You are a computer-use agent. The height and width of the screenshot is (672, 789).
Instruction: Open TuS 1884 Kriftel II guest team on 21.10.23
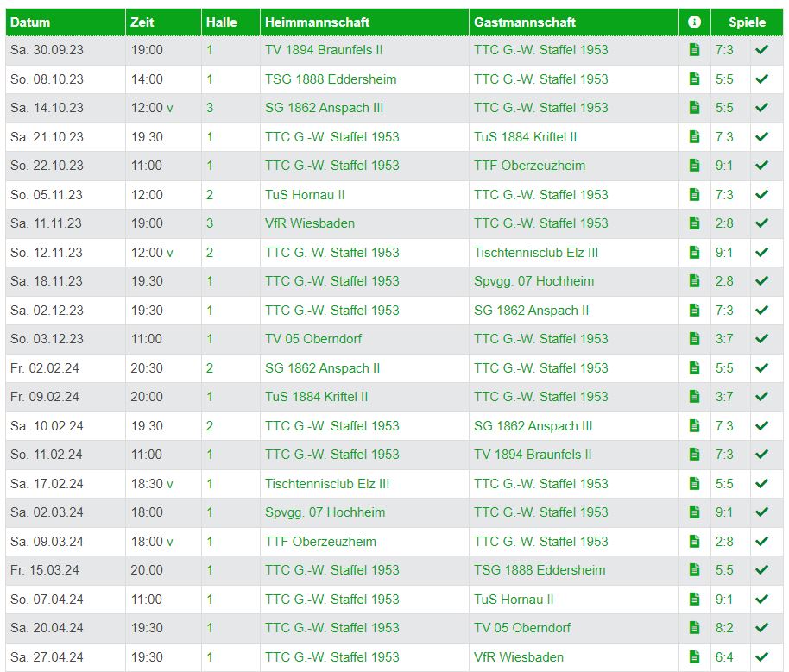(526, 137)
